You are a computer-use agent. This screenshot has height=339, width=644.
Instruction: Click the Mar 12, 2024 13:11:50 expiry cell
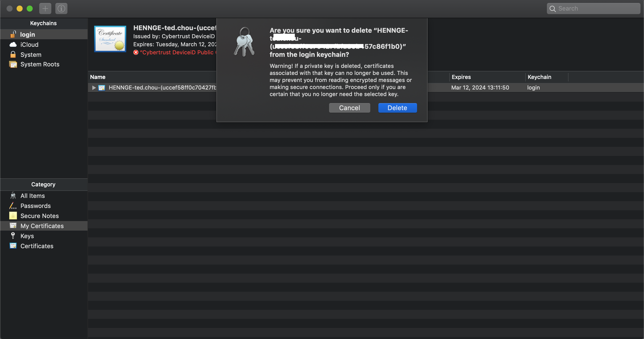tap(480, 88)
